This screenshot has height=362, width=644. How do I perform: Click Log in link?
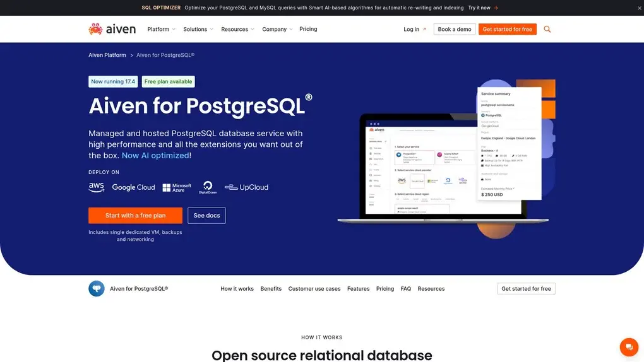click(x=411, y=29)
